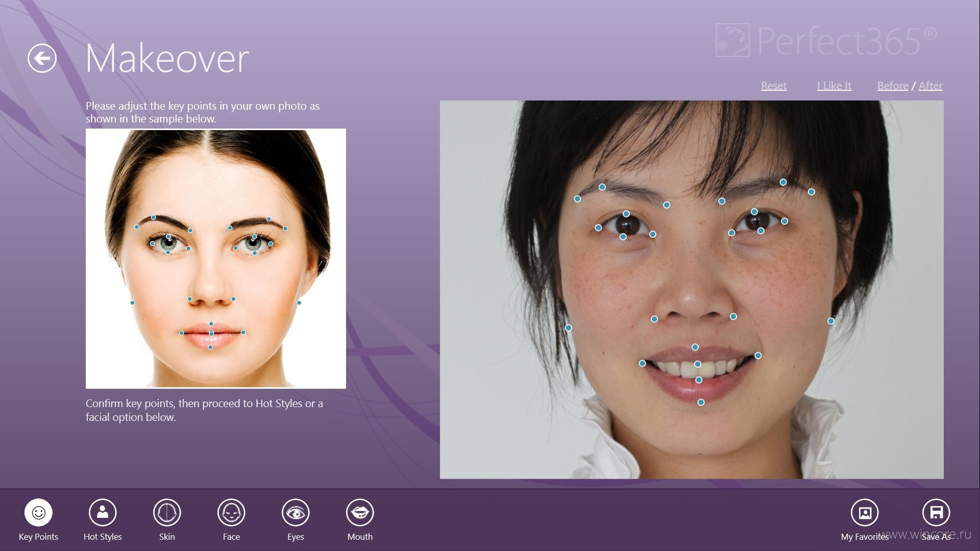The image size is (980, 551).
Task: Select the Makeover menu heading
Action: click(x=165, y=59)
